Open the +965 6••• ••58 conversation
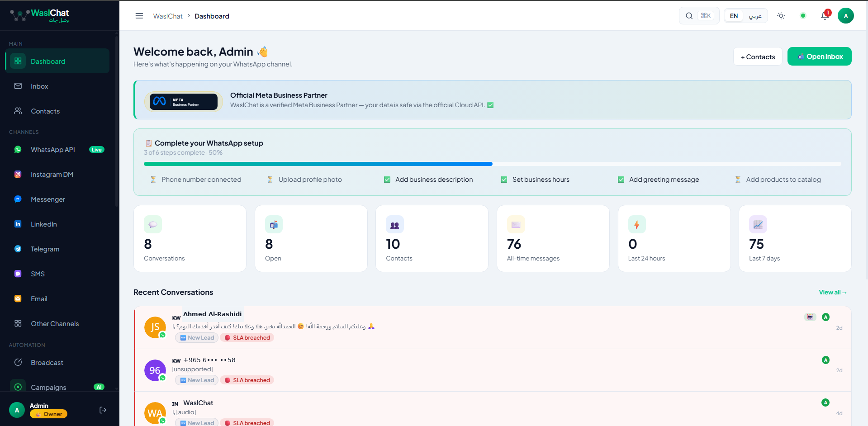This screenshot has width=868, height=426. 493,370
